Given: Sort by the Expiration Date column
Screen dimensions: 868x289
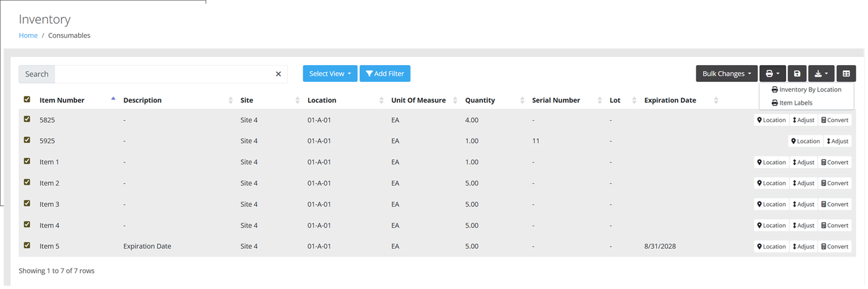Looking at the screenshot, I should [x=670, y=100].
